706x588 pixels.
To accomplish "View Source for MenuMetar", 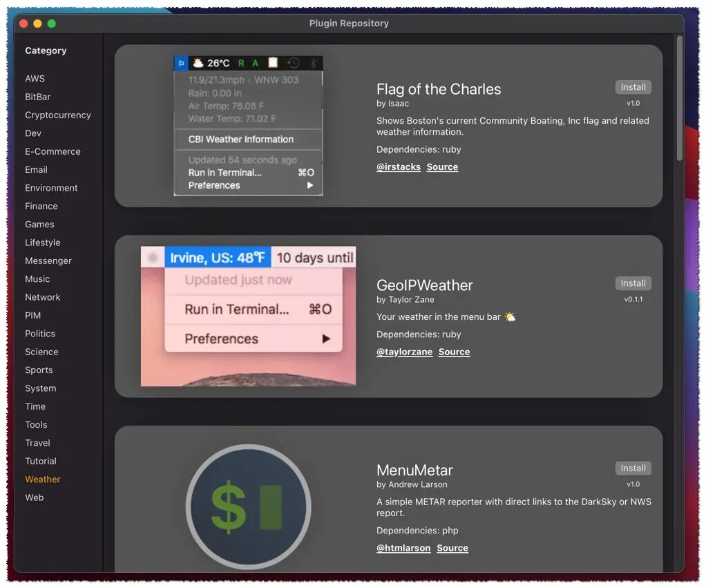I will click(x=452, y=548).
